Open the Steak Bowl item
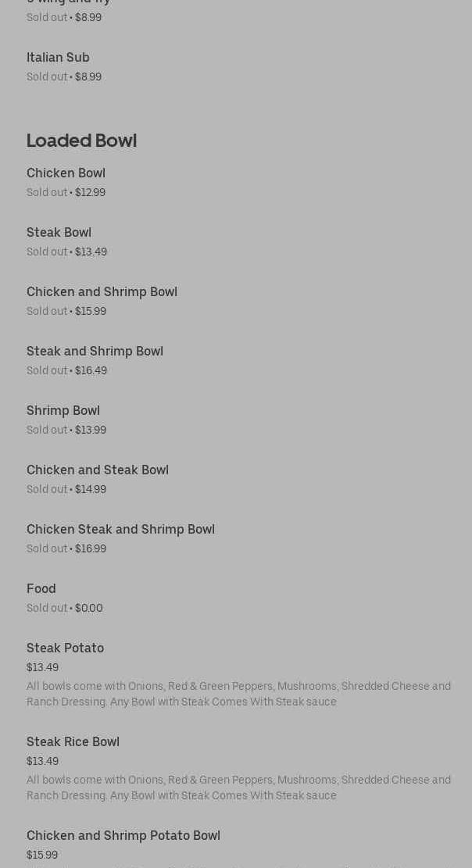The image size is (472, 868). coord(59,233)
